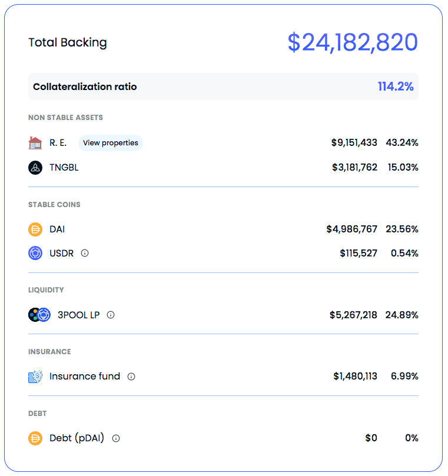Click the R. E. house icon

click(x=35, y=143)
